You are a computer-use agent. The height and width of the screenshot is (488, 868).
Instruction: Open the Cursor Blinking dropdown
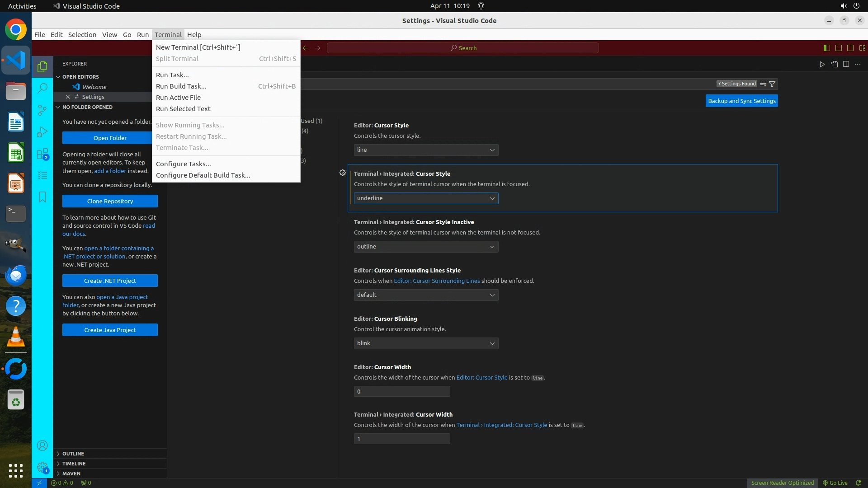click(426, 343)
